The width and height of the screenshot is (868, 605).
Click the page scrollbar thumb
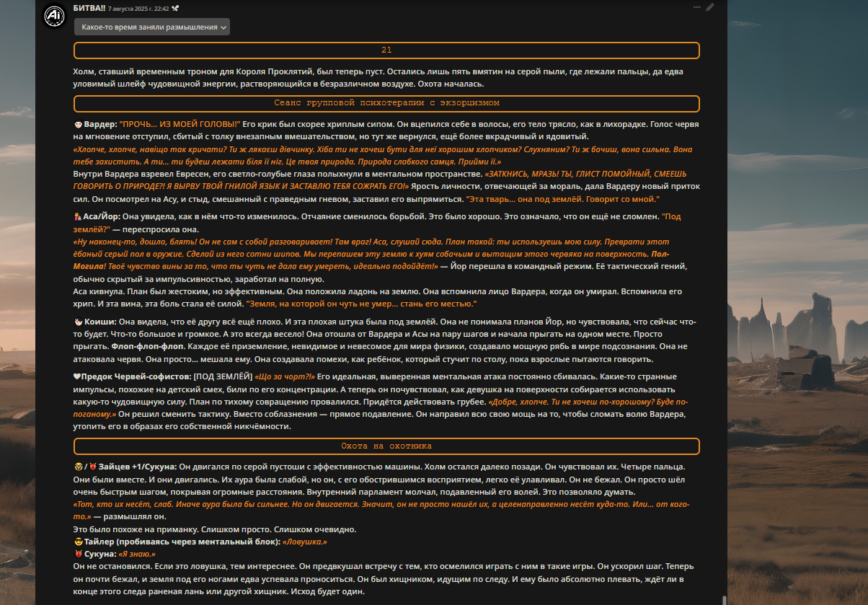click(x=723, y=599)
